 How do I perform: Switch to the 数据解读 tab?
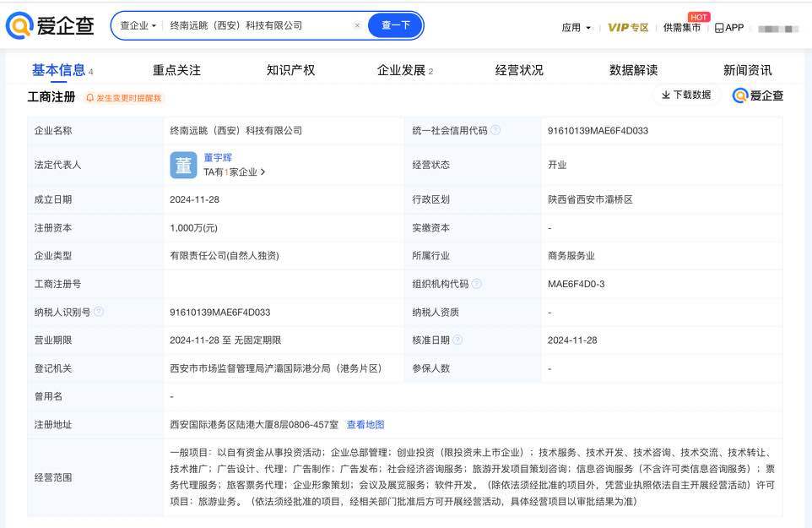click(633, 70)
